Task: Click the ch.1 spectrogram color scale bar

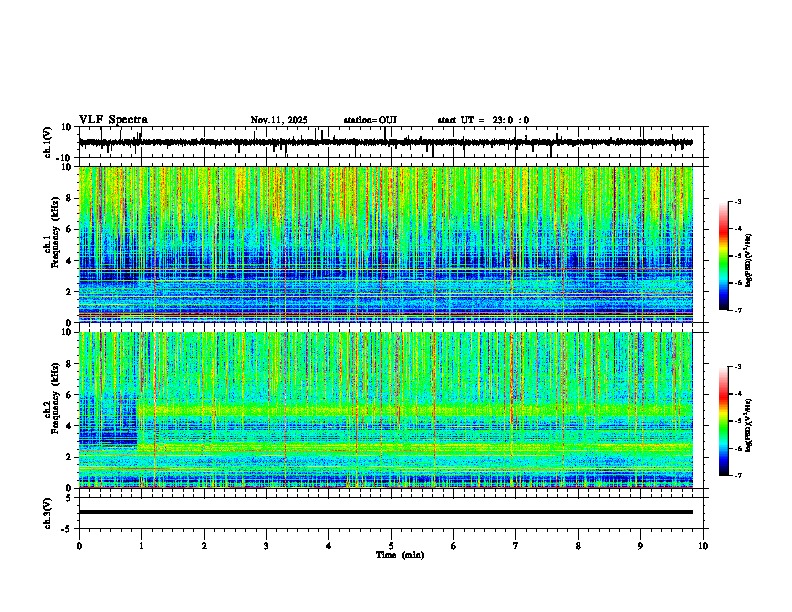Action: click(723, 256)
